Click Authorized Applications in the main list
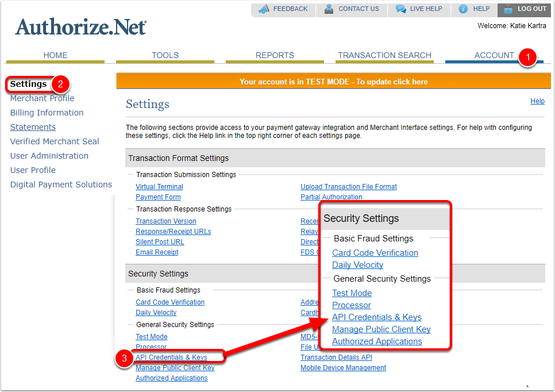Screen dimensions: 555x392 point(172,378)
